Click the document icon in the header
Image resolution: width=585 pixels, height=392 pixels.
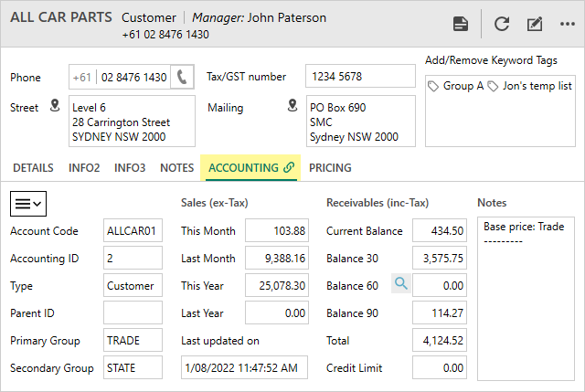461,24
